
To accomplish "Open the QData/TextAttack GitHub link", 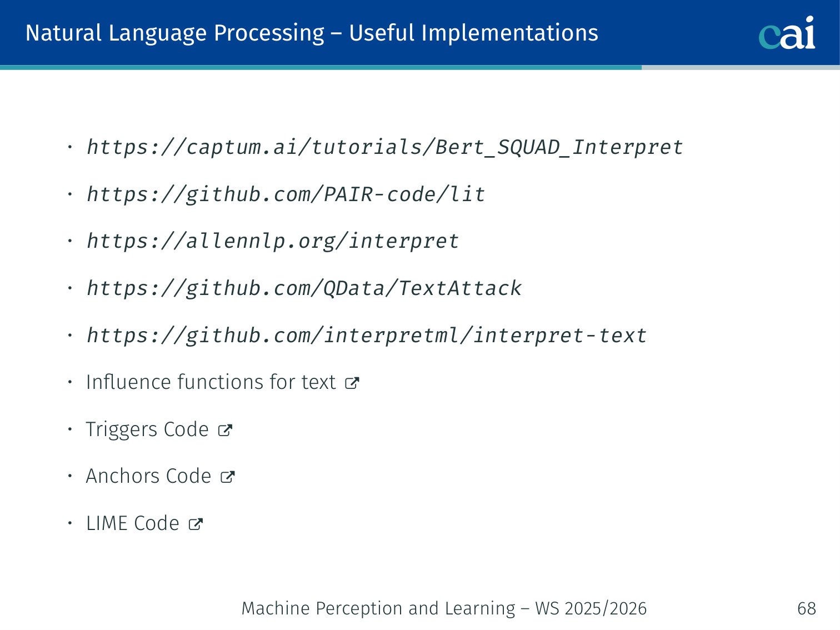I will pyautogui.click(x=304, y=288).
